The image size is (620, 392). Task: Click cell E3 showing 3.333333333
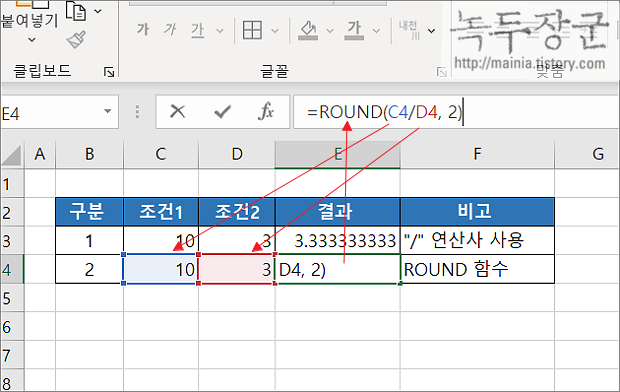pos(338,241)
